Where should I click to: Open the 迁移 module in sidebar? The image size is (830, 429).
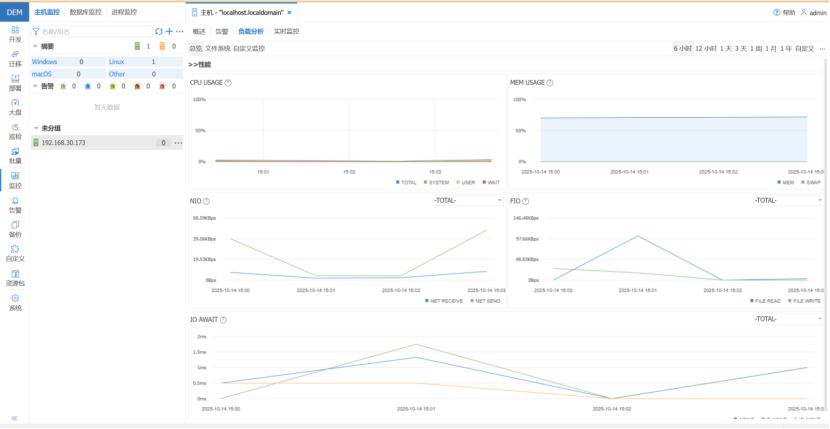tap(15, 58)
